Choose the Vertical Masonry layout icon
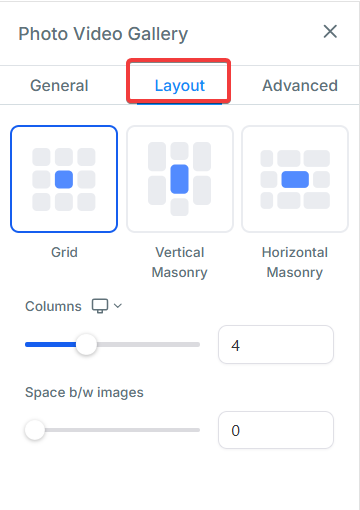This screenshot has width=360, height=510. [x=180, y=179]
